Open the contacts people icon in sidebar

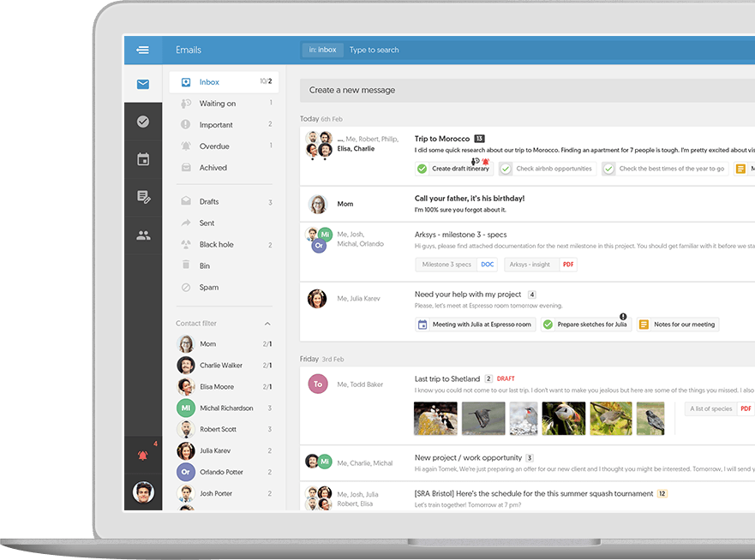(x=143, y=235)
